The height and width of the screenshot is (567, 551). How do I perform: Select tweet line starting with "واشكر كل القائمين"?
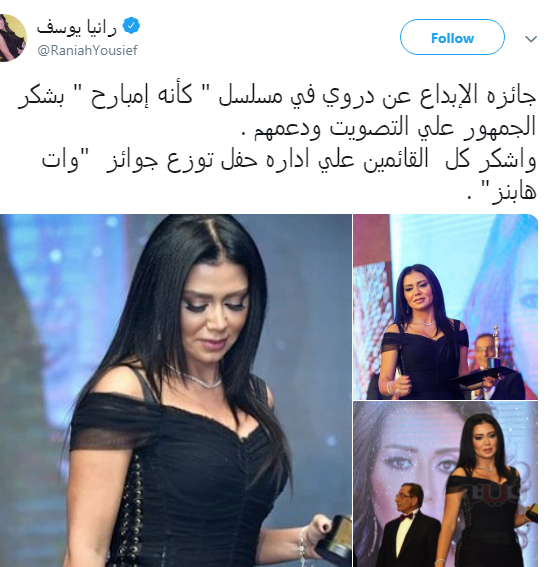pos(289,159)
